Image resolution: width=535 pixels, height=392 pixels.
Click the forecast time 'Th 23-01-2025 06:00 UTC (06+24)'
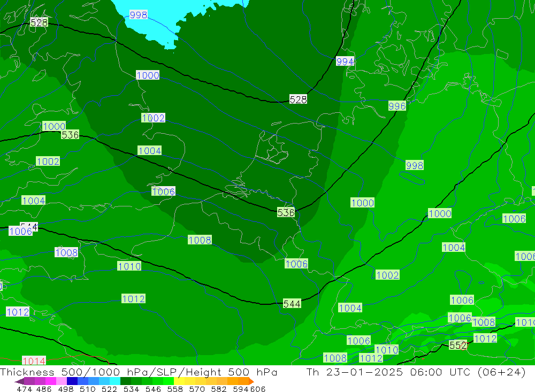pyautogui.click(x=416, y=372)
